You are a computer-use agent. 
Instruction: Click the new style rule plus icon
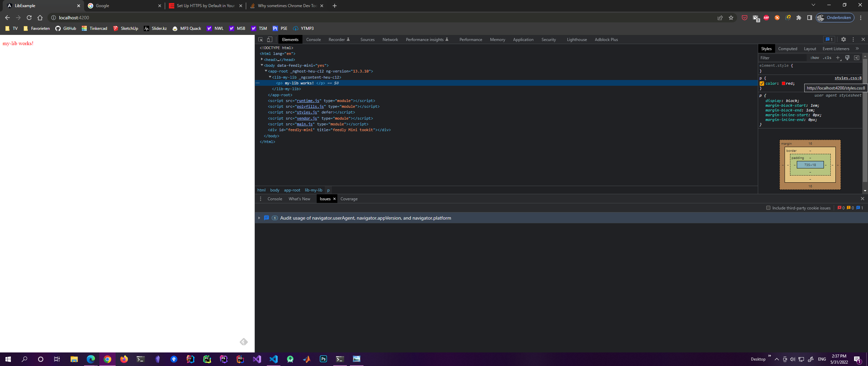tap(838, 58)
